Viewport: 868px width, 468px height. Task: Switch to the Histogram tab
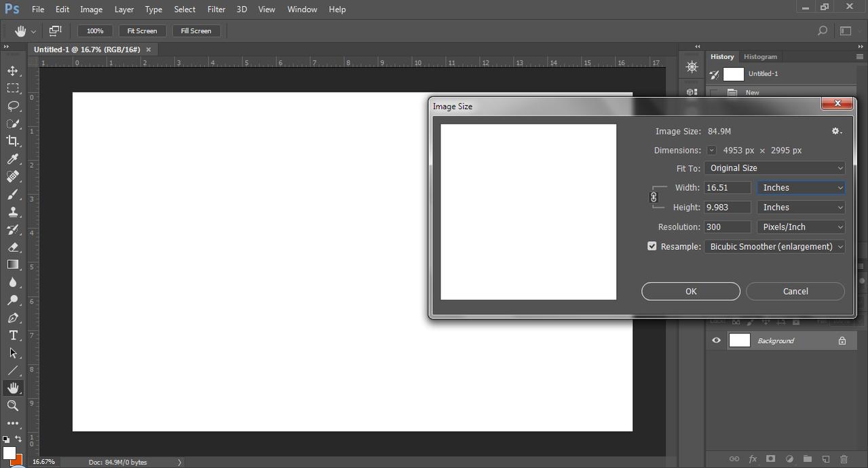[x=760, y=56]
